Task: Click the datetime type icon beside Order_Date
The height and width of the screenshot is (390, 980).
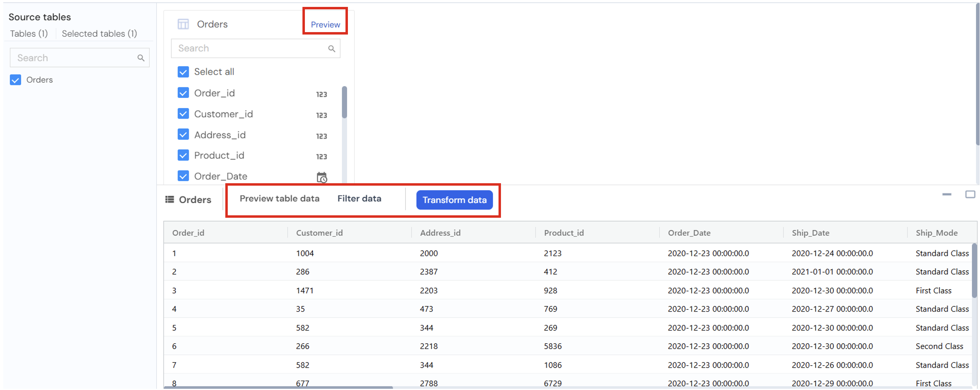Action: [322, 178]
